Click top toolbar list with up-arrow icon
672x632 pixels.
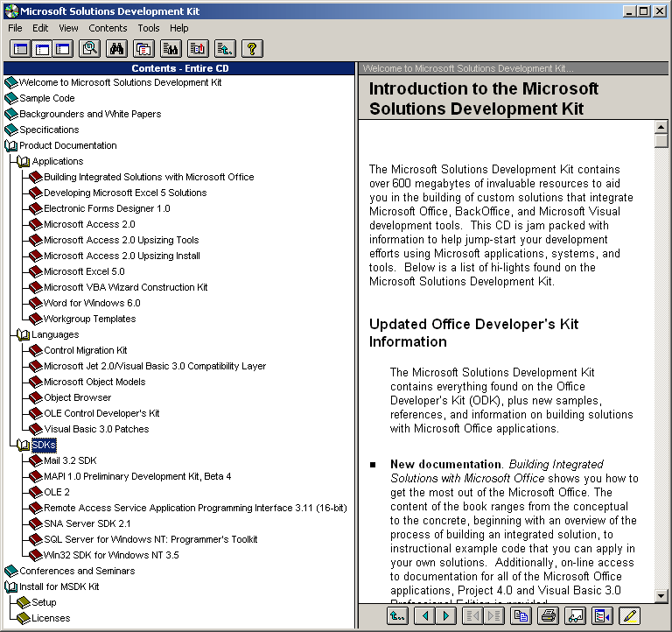pos(225,49)
